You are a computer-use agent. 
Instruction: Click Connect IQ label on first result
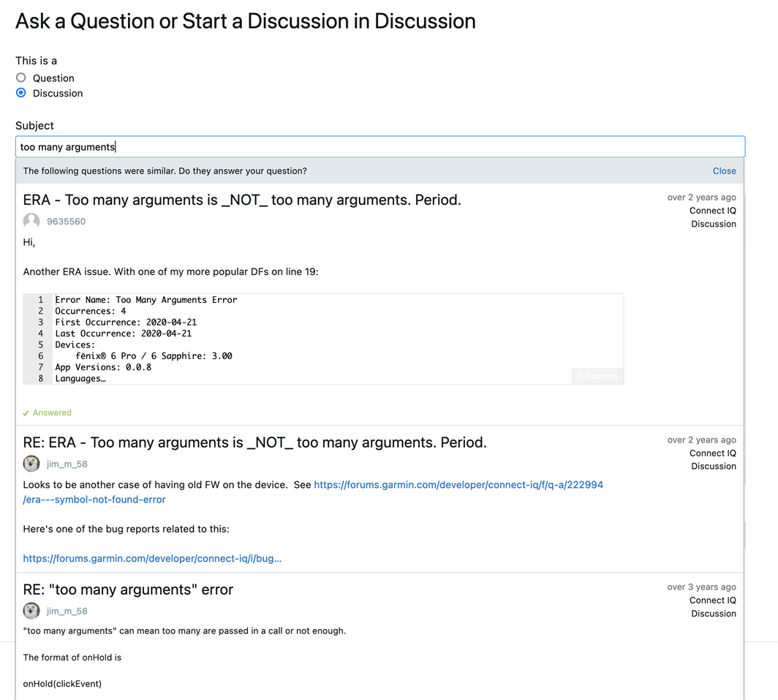click(x=712, y=211)
